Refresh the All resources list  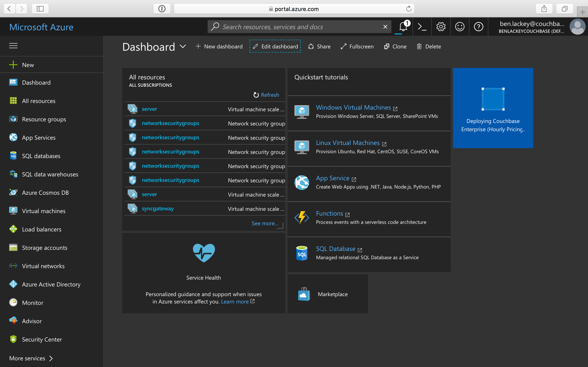[266, 95]
